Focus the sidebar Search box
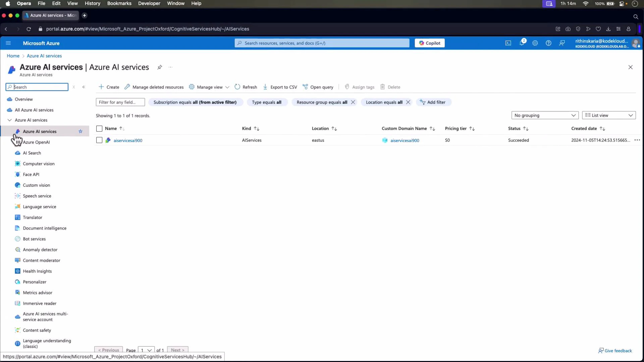644x362 pixels. click(37, 87)
